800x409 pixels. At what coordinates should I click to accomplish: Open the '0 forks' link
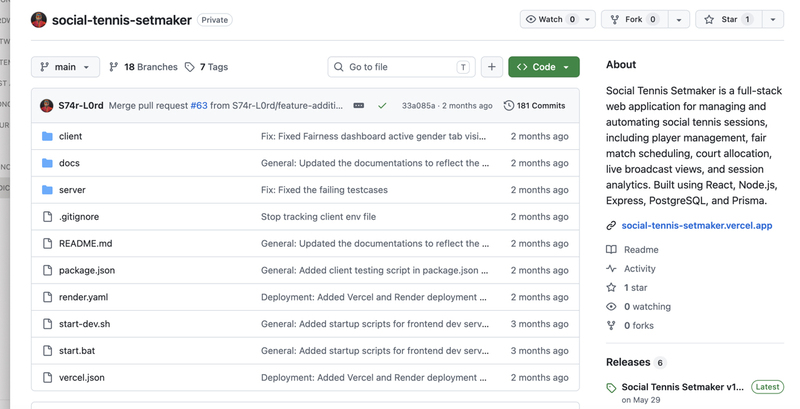click(x=638, y=325)
